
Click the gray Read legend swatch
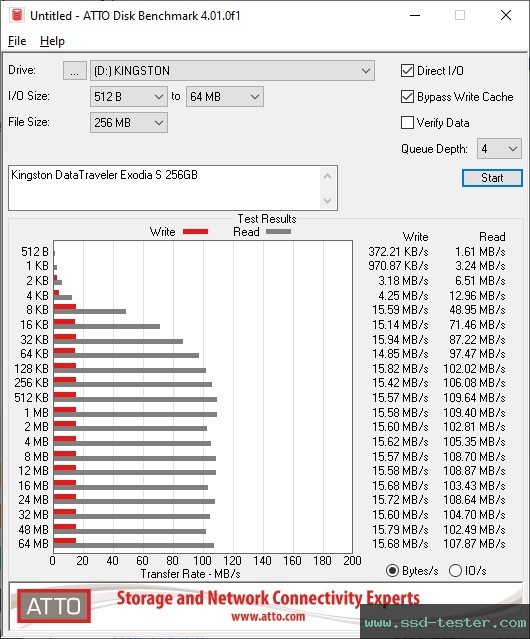coord(278,232)
